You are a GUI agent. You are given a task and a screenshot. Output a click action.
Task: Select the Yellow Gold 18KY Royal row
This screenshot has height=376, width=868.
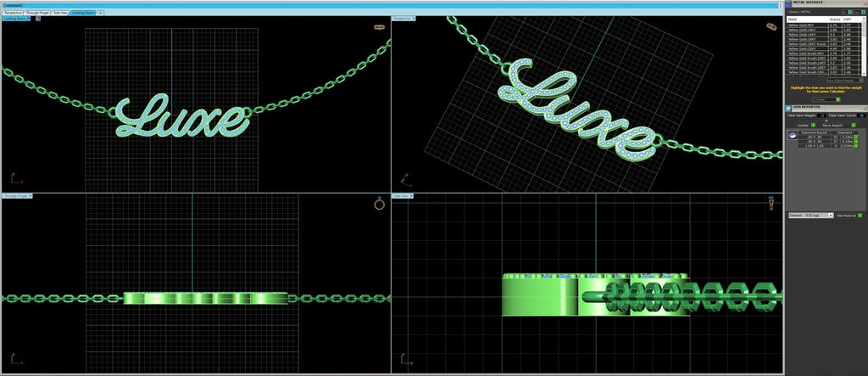click(806, 42)
